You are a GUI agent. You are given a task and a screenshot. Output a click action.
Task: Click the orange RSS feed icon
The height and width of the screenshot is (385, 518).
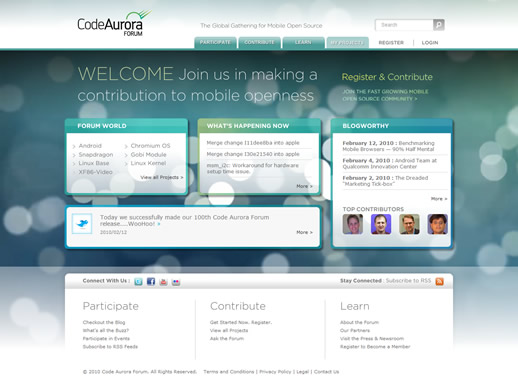pyautogui.click(x=440, y=281)
